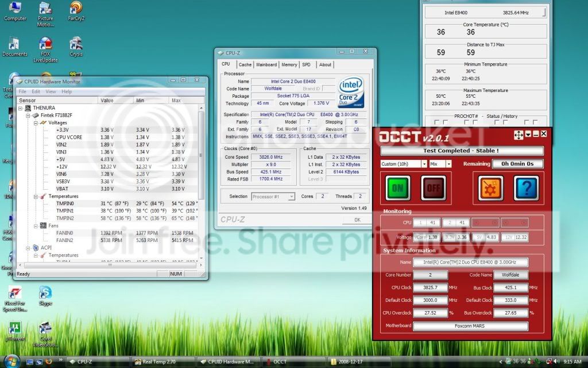Switch to Real Temp 2.70 taskbar button
Image resolution: width=588 pixels, height=368 pixels.
click(164, 362)
